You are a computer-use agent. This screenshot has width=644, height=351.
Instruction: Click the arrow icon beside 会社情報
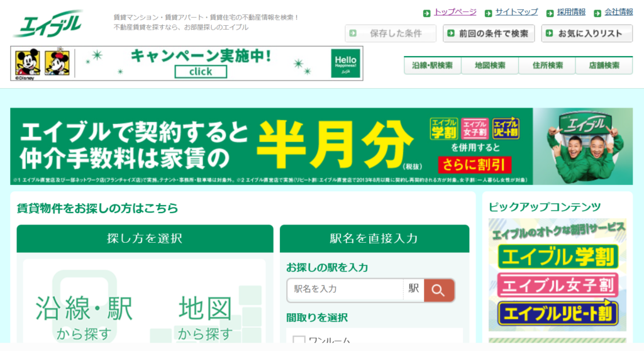(597, 13)
